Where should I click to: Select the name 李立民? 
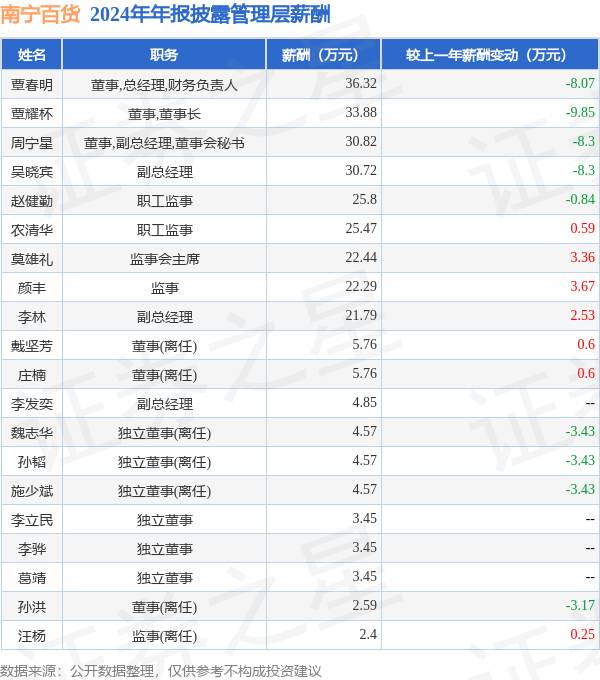pos(32,520)
